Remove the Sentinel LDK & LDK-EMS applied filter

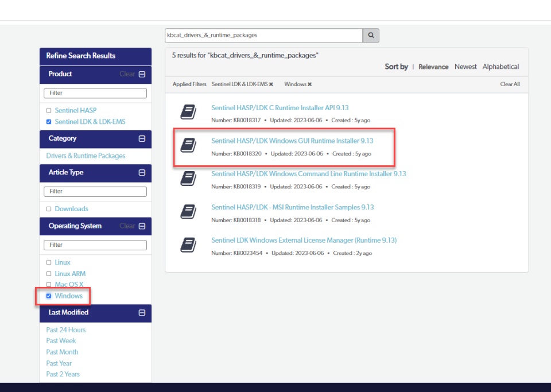click(x=271, y=84)
